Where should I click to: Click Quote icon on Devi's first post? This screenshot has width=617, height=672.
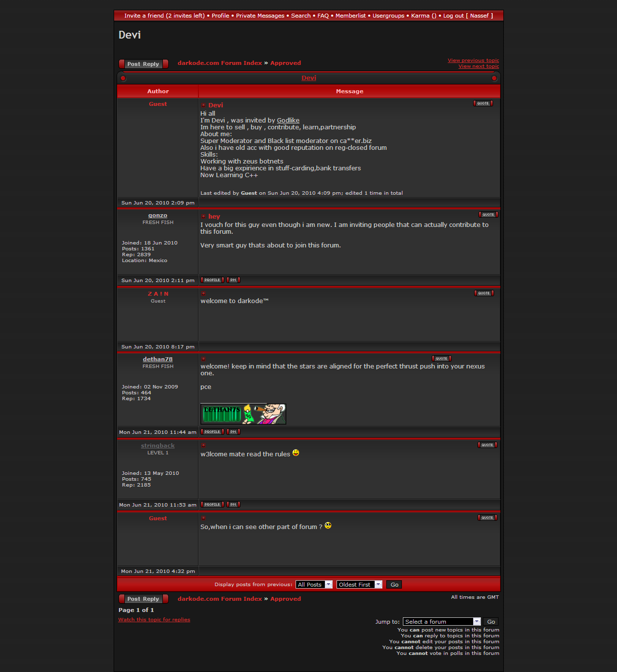pyautogui.click(x=483, y=103)
